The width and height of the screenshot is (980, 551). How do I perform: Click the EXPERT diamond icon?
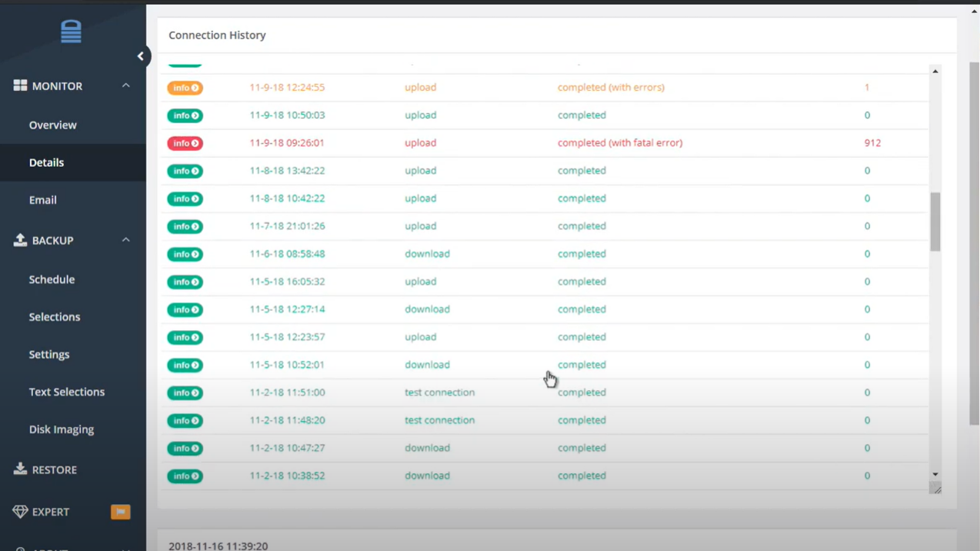pyautogui.click(x=20, y=511)
